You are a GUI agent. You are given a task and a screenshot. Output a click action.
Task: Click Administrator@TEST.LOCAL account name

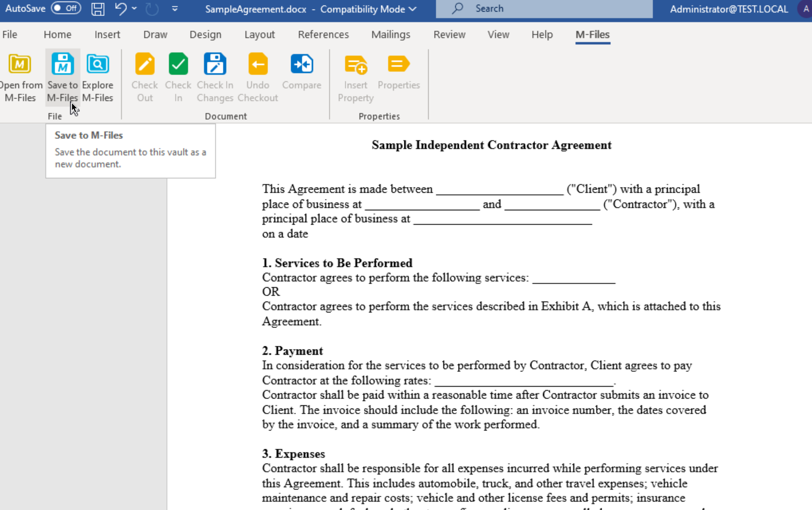click(729, 9)
